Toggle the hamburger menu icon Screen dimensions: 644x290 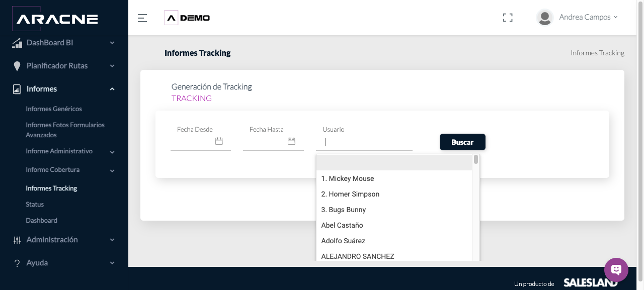tap(142, 18)
